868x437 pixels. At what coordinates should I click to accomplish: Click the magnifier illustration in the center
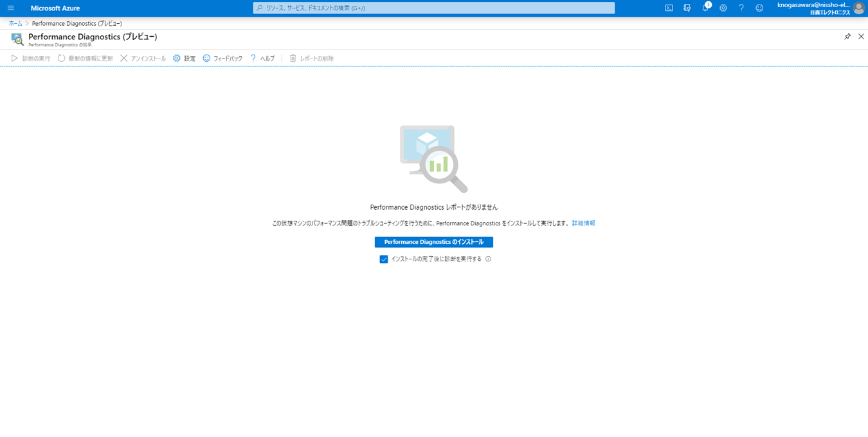pyautogui.click(x=434, y=159)
